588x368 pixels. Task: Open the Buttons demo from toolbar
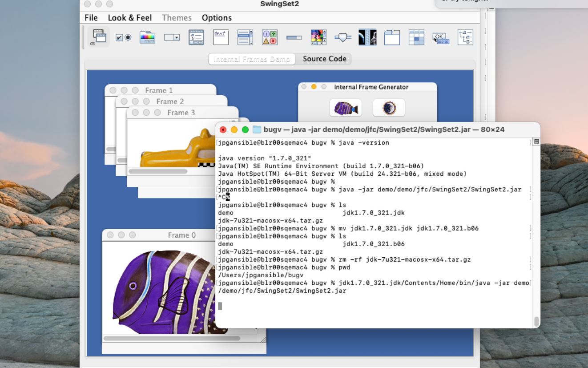tap(123, 37)
